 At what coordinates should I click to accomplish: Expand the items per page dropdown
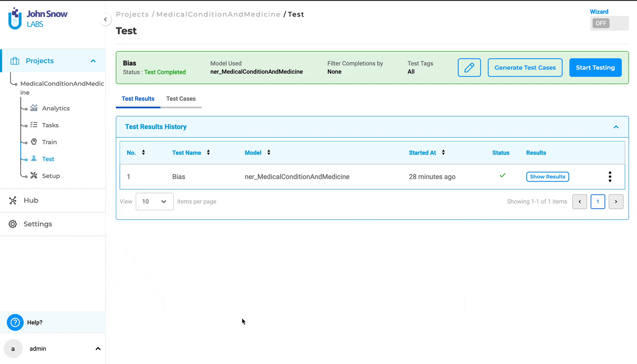point(154,202)
